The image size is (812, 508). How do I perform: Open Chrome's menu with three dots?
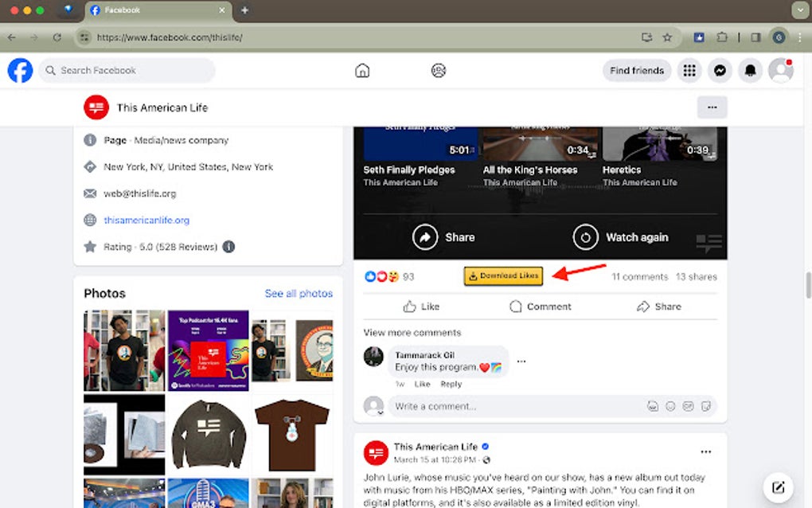click(x=798, y=37)
